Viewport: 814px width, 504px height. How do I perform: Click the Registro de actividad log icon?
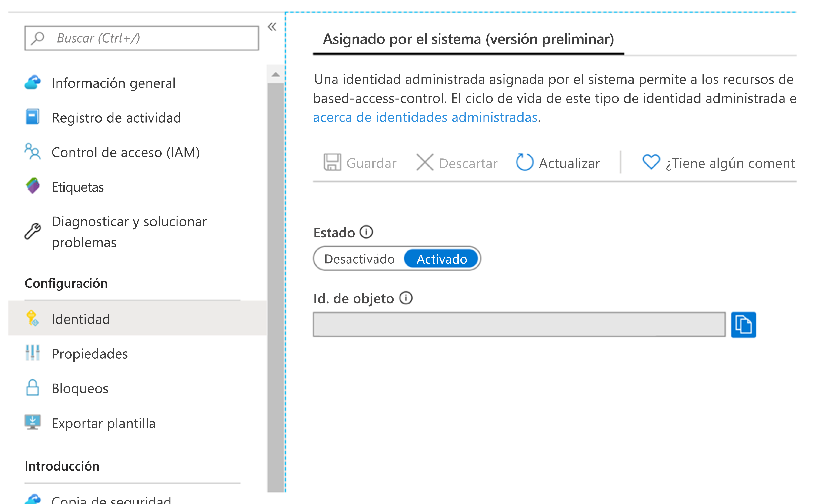pyautogui.click(x=33, y=117)
